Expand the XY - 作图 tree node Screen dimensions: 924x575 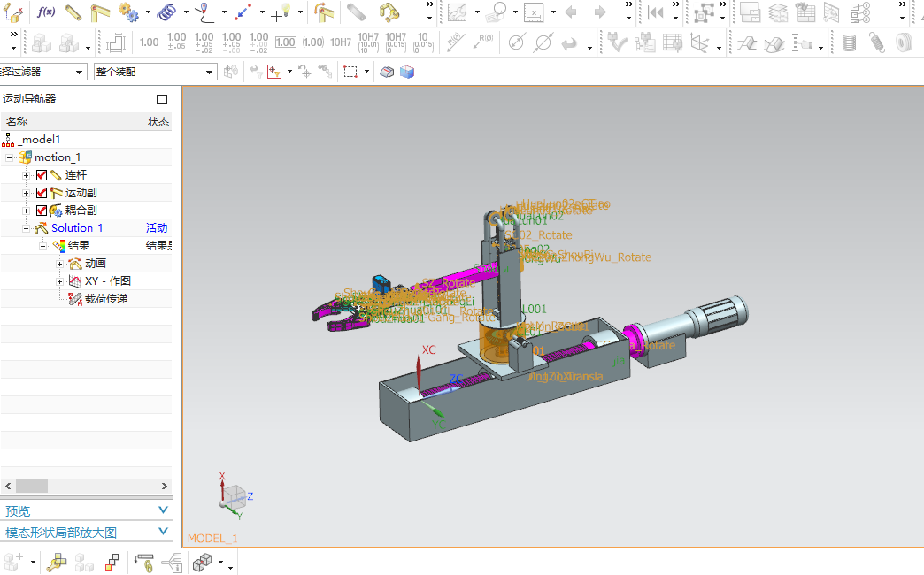(59, 281)
